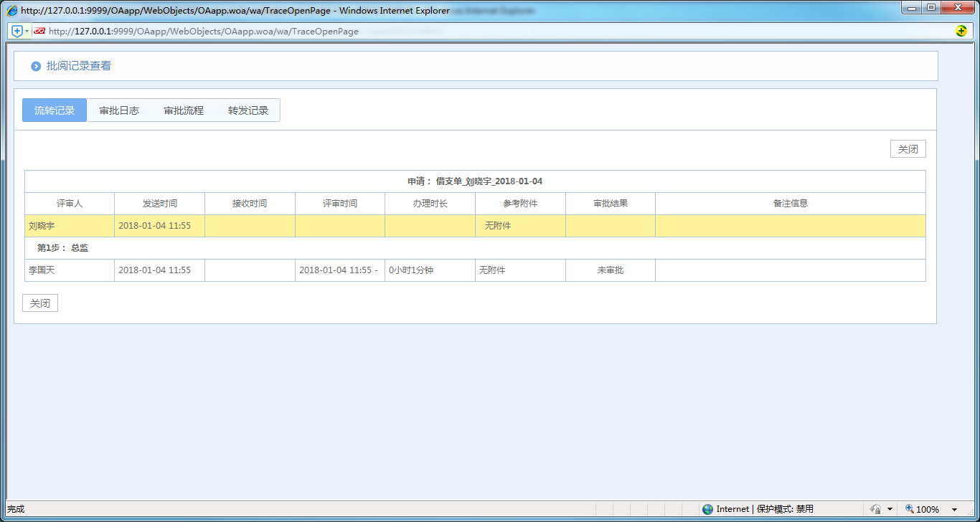The image size is (980, 522).
Task: Click the URL address field
Action: pos(430,32)
